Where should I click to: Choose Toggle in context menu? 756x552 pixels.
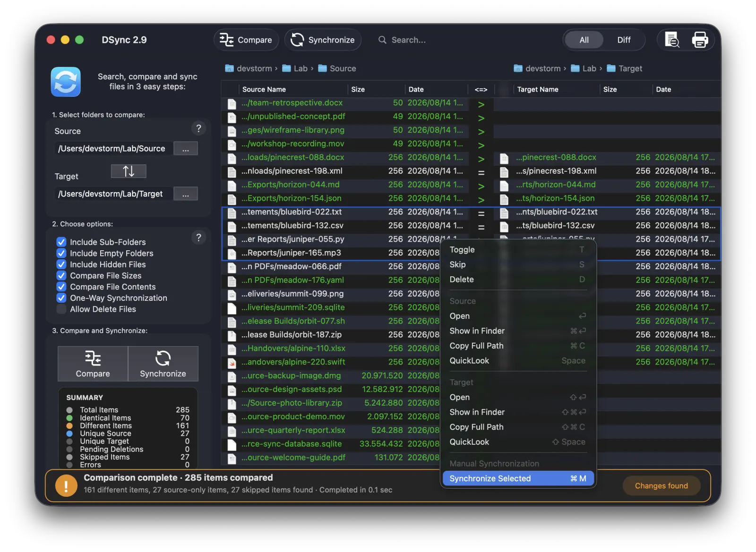tap(518, 250)
